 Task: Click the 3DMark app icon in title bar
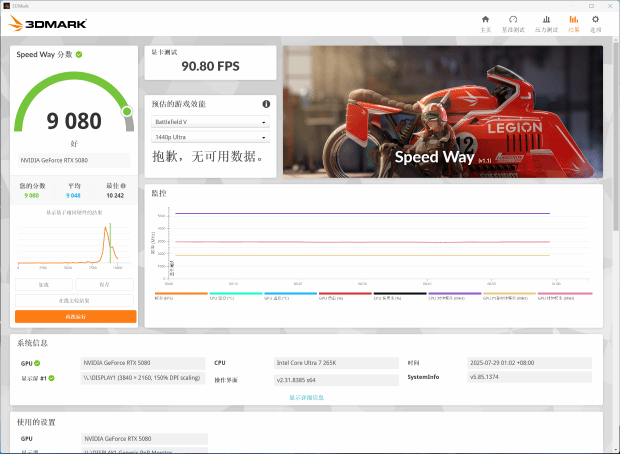coord(6,6)
